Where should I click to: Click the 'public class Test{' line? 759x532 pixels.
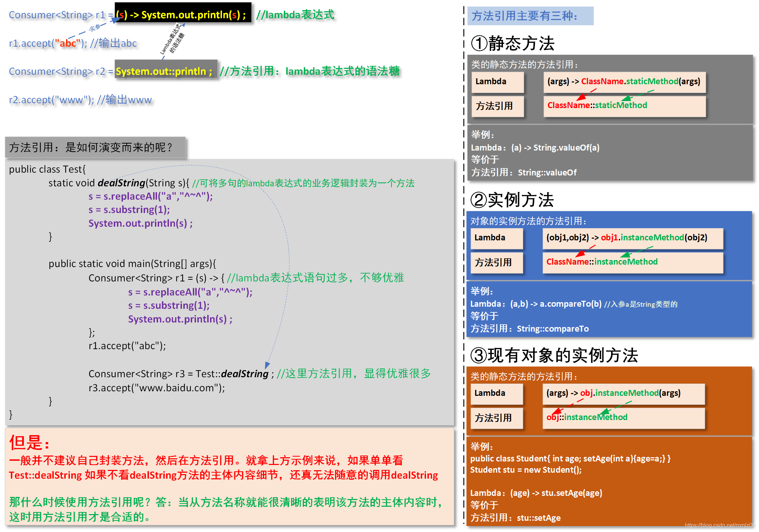point(47,169)
